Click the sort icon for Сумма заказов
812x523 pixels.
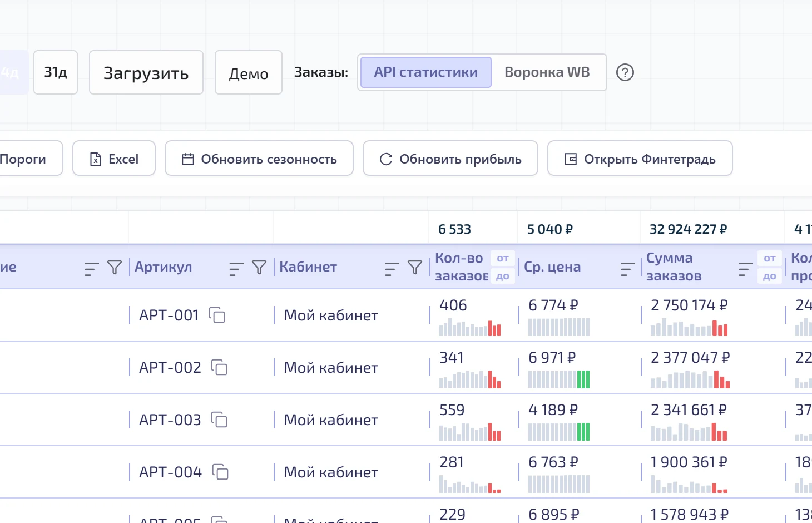coord(746,269)
